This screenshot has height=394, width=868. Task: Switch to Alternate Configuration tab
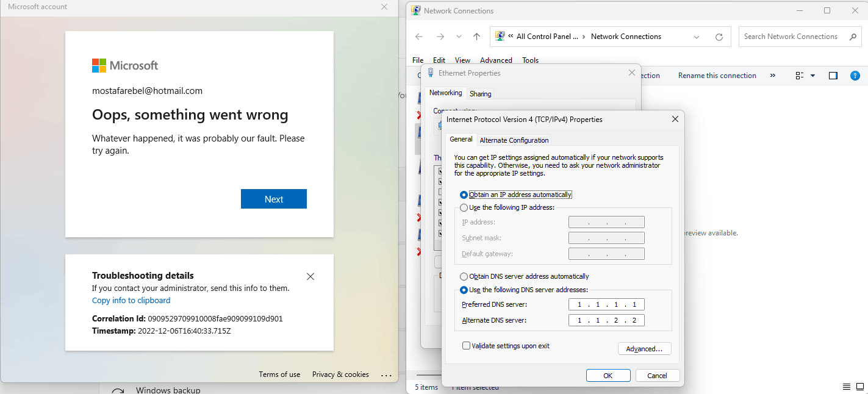[514, 140]
